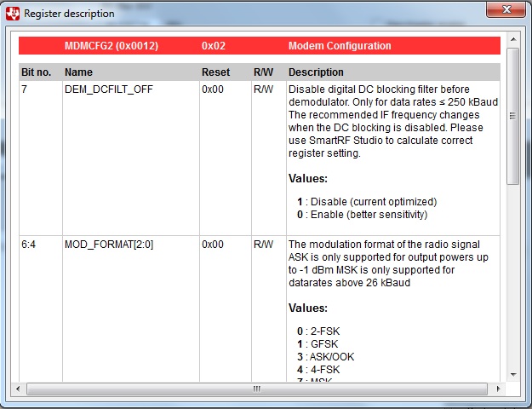Click the MDMCFG2 (0x0012) register header

pos(112,45)
